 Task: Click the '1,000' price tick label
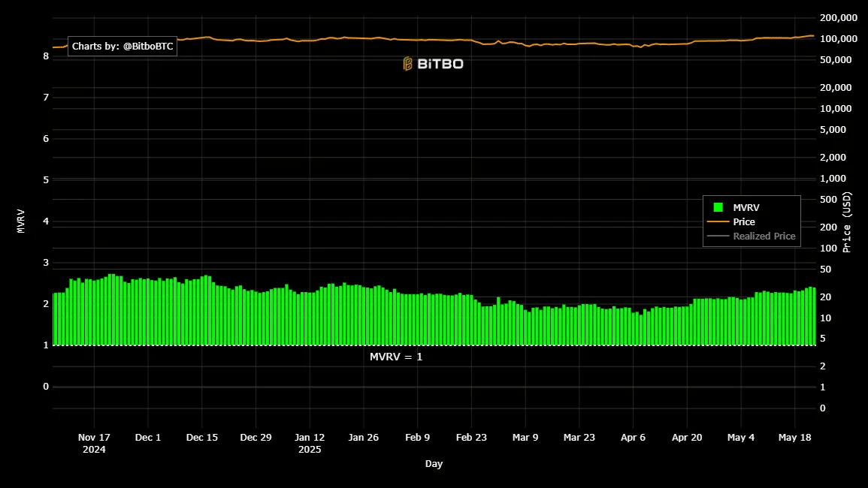tap(833, 178)
